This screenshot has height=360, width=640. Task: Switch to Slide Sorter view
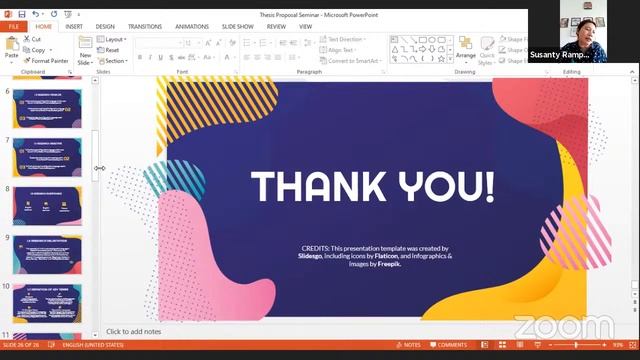coord(502,345)
